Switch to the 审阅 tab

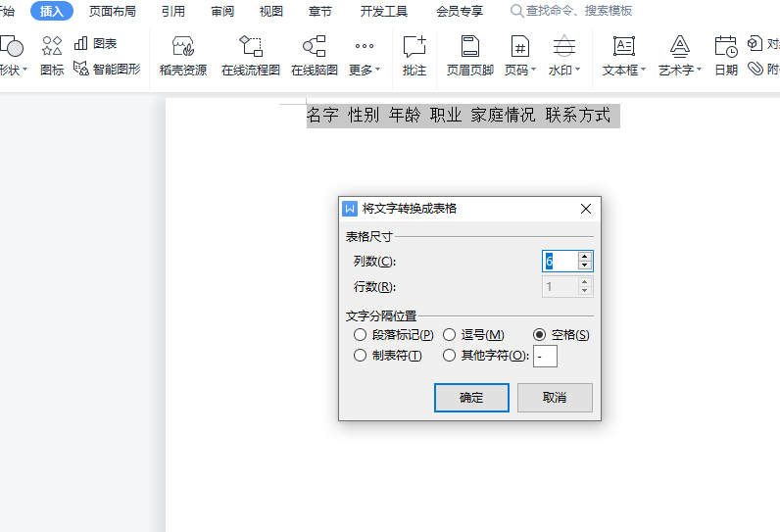(x=222, y=11)
